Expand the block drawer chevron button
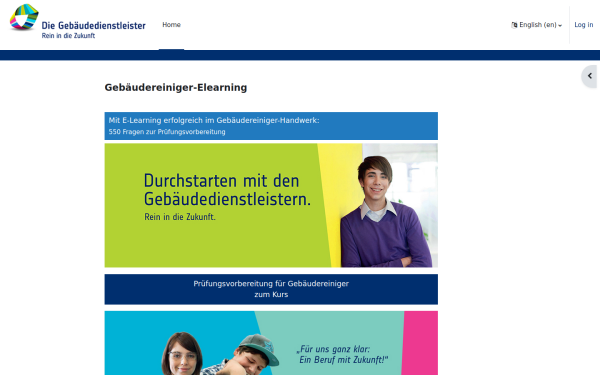600x375 pixels. point(590,76)
